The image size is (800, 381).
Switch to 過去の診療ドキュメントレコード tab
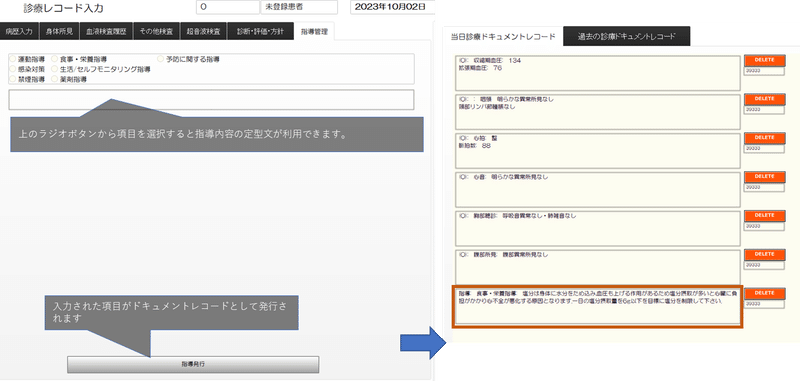(627, 36)
